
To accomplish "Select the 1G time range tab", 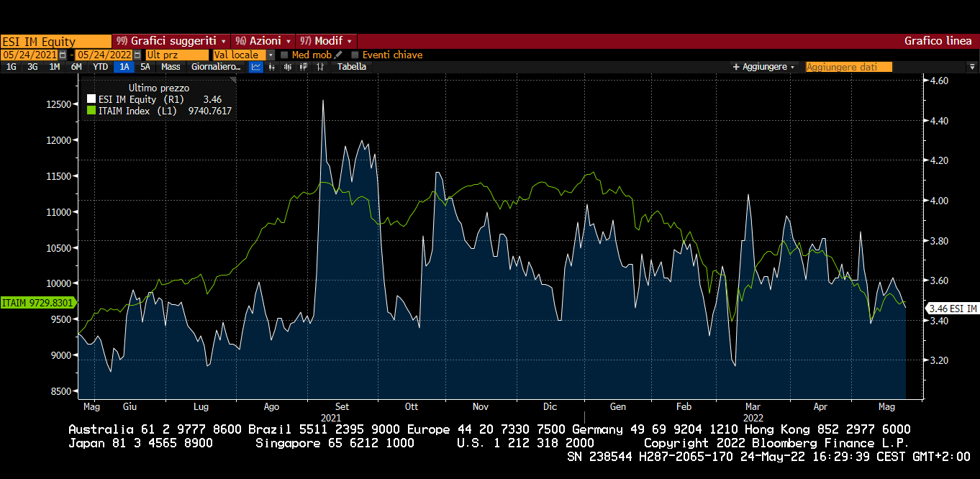I will [12, 67].
